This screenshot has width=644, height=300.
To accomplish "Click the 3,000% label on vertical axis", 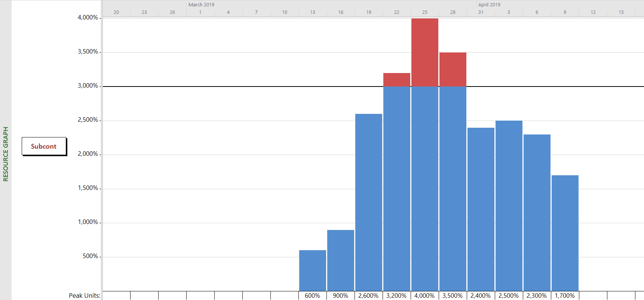I will pos(88,86).
